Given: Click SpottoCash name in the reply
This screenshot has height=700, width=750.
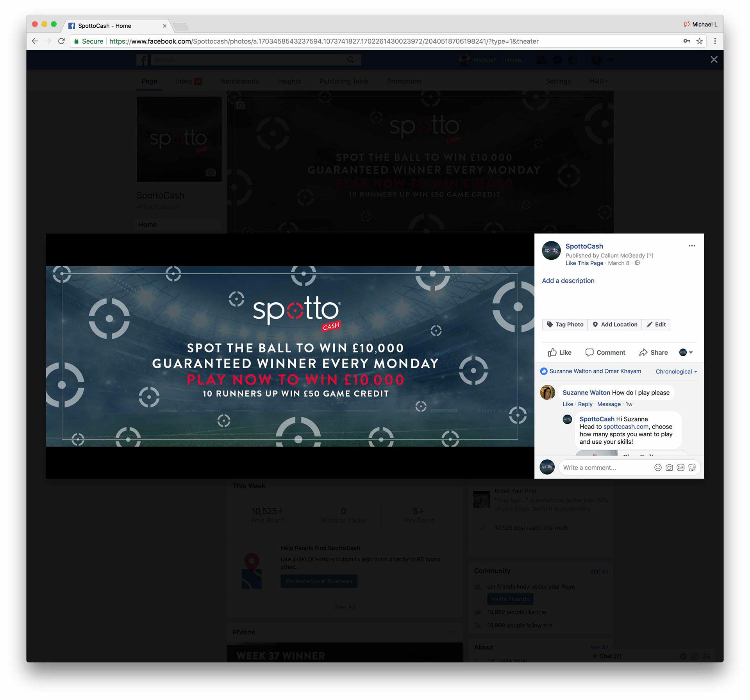Looking at the screenshot, I should (597, 419).
